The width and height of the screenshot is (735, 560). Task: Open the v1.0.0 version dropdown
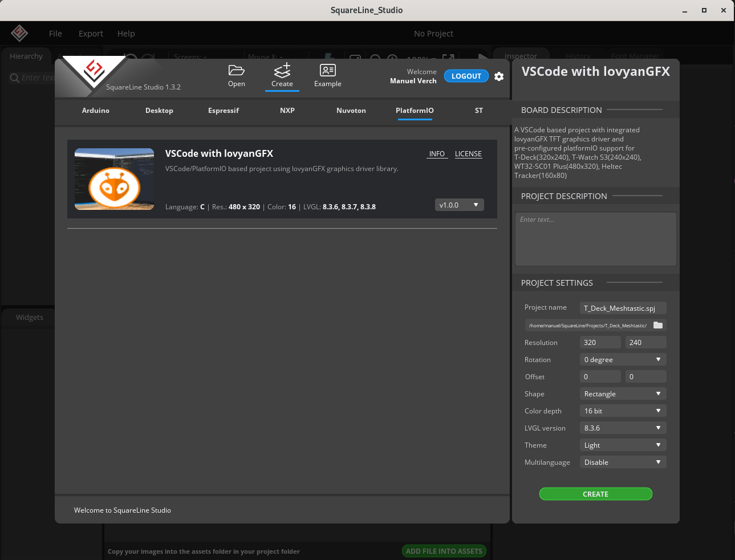click(x=460, y=205)
